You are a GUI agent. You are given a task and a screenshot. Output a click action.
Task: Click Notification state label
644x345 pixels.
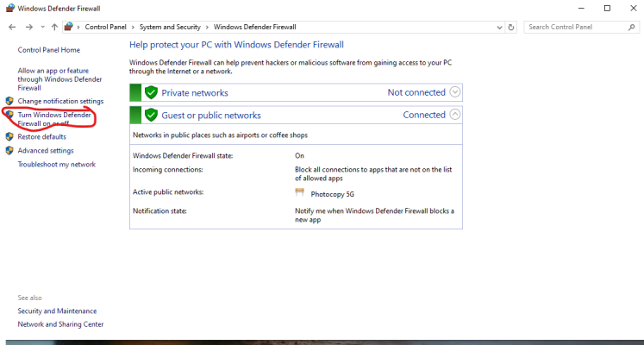pyautogui.click(x=159, y=210)
